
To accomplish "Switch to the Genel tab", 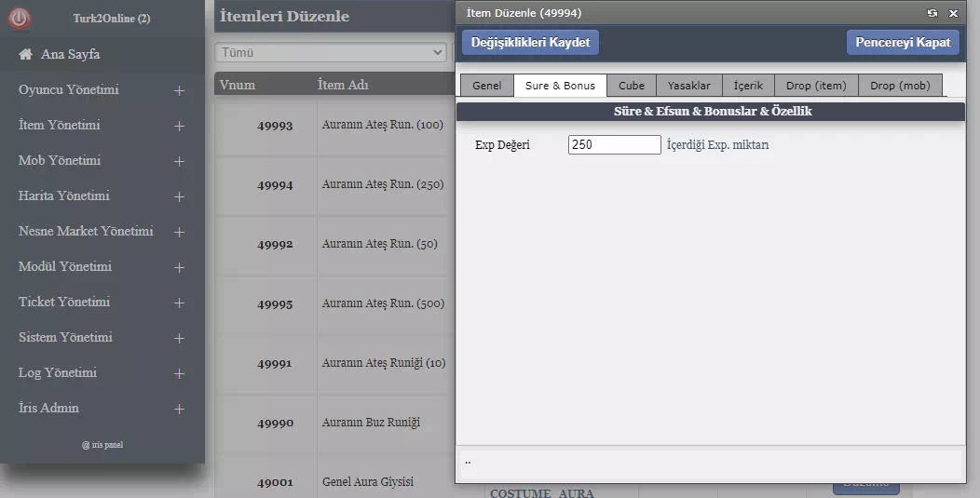I will [x=486, y=86].
